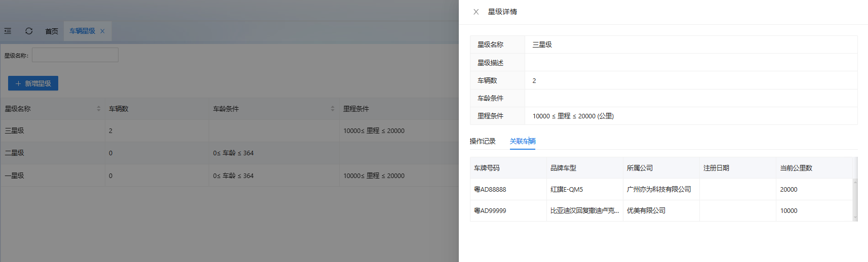Focus the 星级名称 search field
The height and width of the screenshot is (262, 868).
click(75, 55)
